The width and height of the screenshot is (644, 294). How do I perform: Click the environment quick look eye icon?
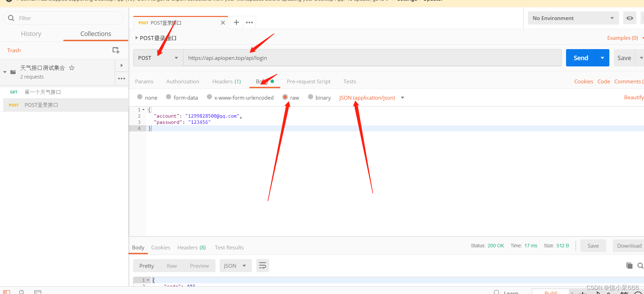(630, 18)
